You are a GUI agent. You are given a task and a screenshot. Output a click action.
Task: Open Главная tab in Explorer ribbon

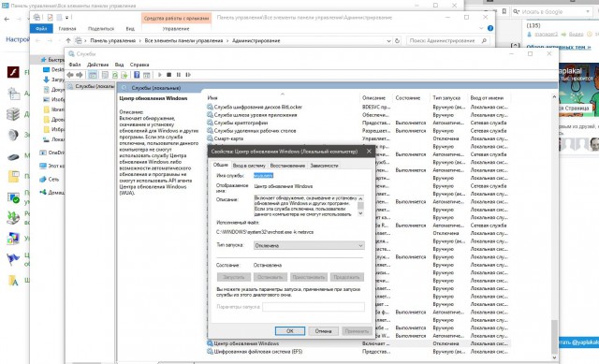click(67, 29)
